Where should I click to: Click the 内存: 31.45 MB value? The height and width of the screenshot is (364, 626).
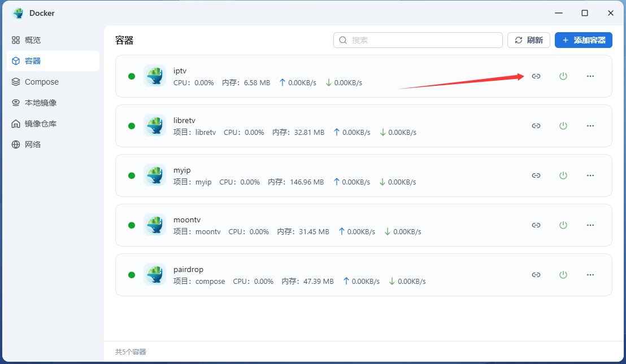(303, 231)
